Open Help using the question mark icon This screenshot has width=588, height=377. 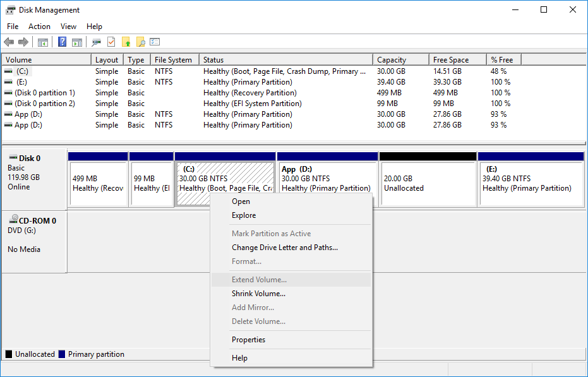tap(61, 42)
